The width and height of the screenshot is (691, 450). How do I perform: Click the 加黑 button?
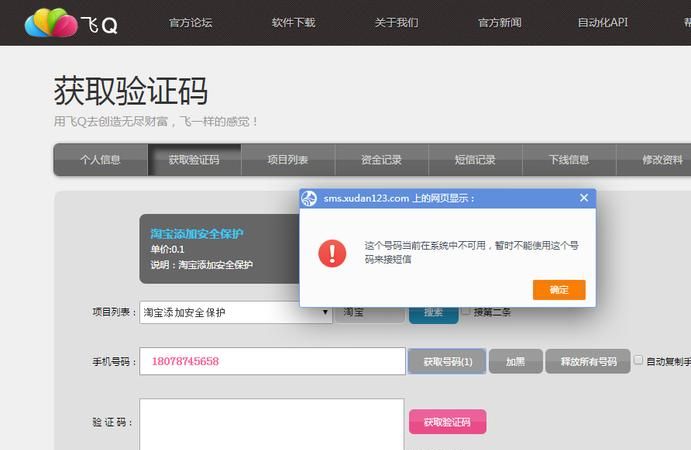(x=516, y=361)
